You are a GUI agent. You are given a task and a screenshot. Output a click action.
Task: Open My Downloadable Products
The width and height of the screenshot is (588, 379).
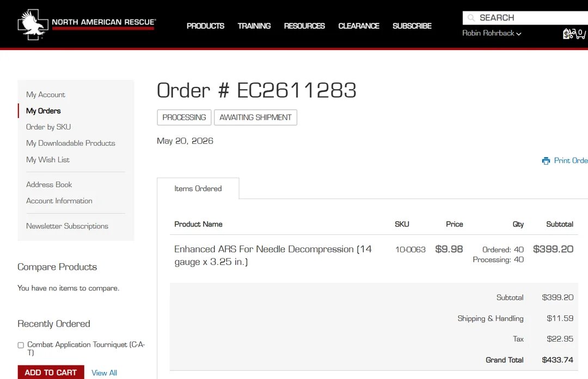[70, 143]
